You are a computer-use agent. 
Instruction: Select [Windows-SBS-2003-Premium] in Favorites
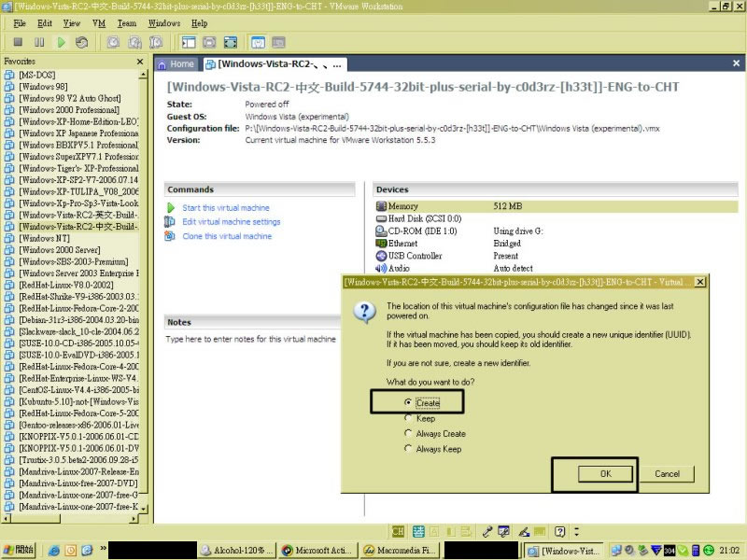[x=74, y=261]
